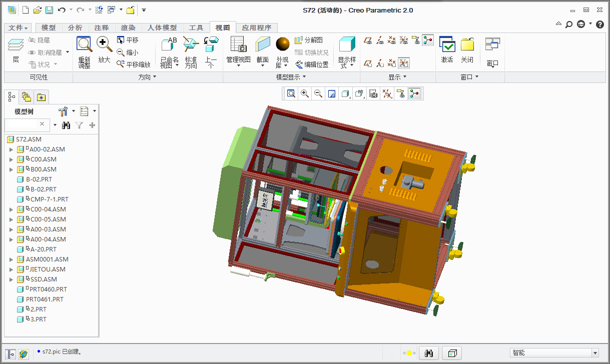Toggle model tree display in the status bar

coord(11,354)
